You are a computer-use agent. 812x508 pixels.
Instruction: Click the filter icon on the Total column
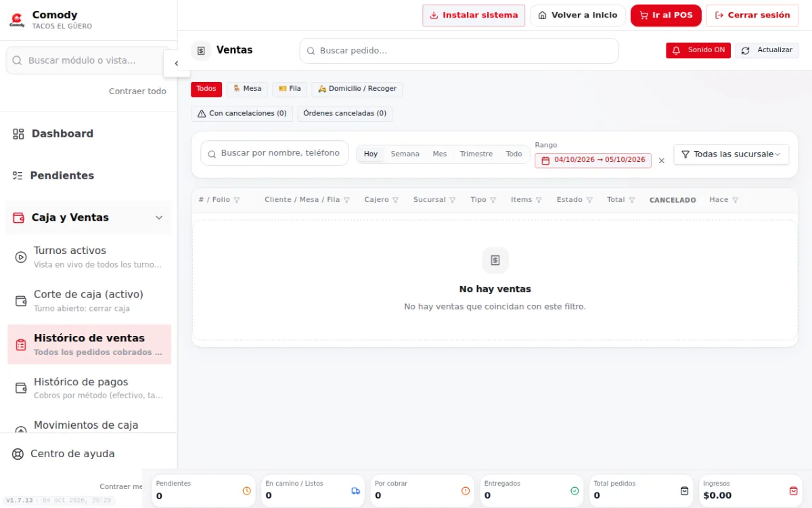click(x=631, y=200)
